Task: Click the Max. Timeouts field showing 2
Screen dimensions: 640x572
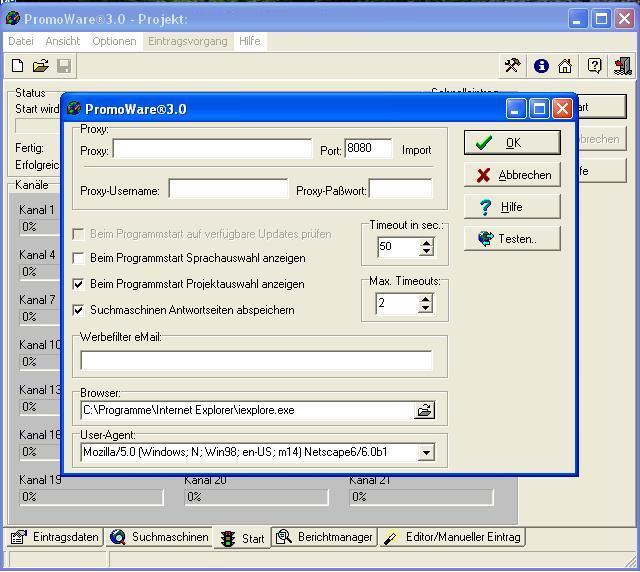Action: pos(398,304)
